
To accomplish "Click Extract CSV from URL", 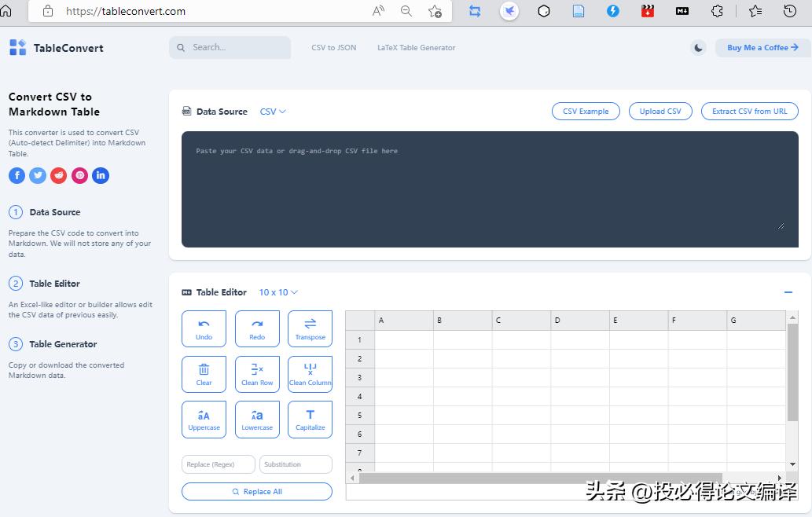I will [x=749, y=112].
